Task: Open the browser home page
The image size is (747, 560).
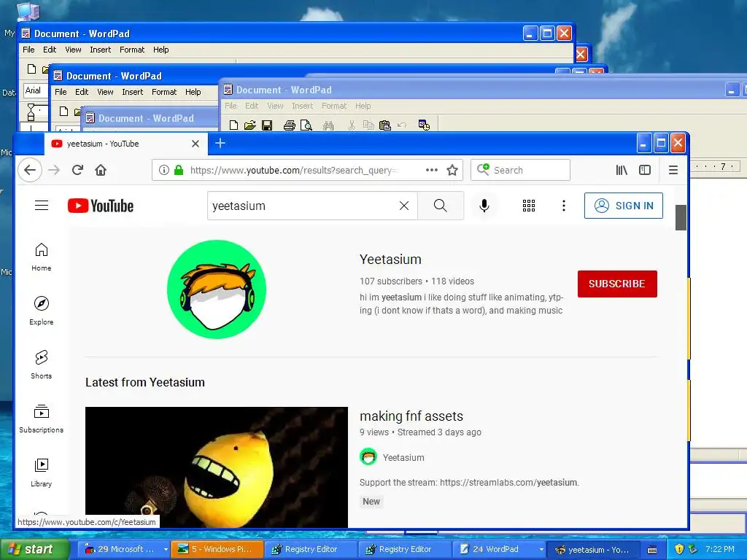Action: click(101, 170)
